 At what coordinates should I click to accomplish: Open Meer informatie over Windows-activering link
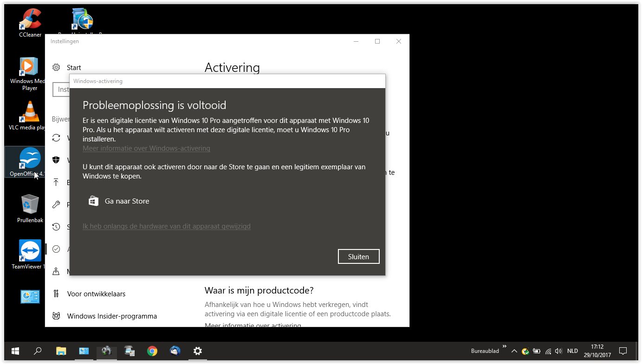pos(146,148)
